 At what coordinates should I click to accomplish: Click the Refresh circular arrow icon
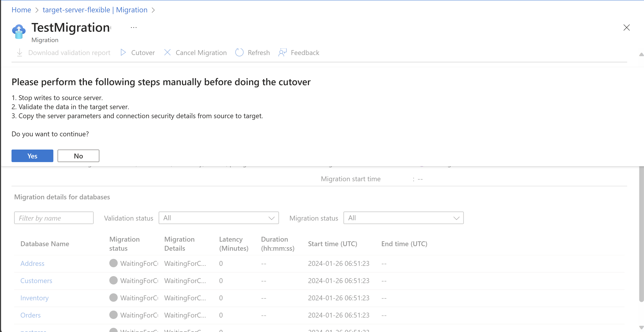coord(239,52)
